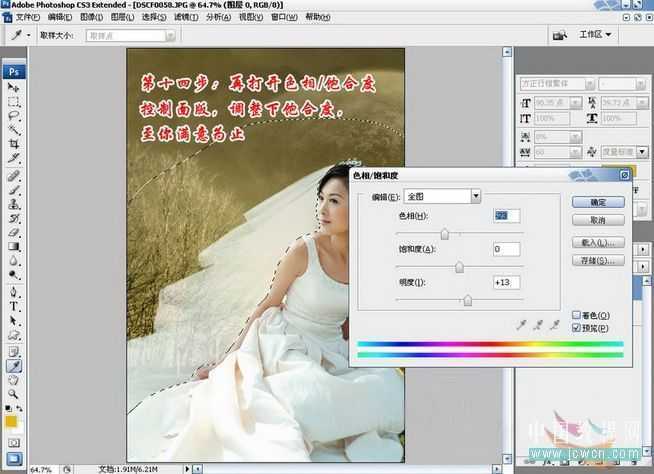The image size is (654, 474).
Task: Open the leading dropdown in Character panel
Action: [x=625, y=102]
